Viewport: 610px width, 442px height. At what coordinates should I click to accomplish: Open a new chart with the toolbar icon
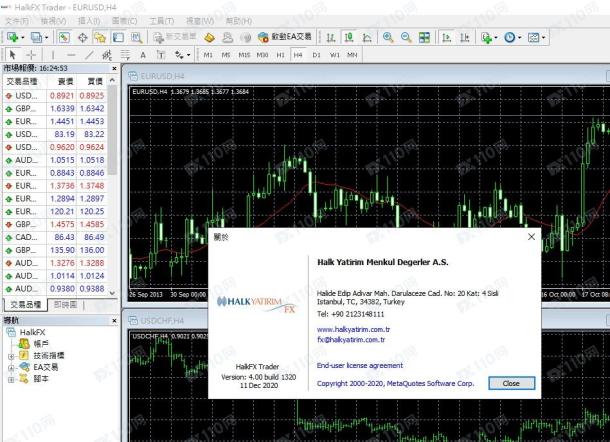coord(12,37)
